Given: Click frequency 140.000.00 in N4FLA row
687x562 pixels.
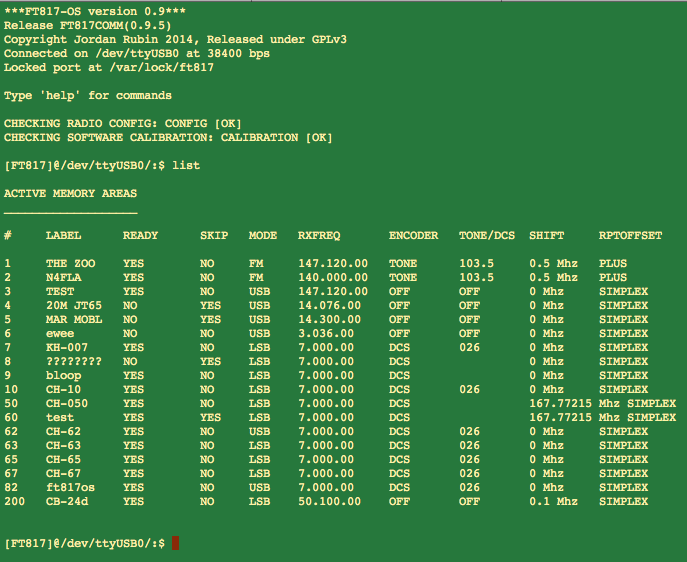Looking at the screenshot, I should pyautogui.click(x=333, y=278).
